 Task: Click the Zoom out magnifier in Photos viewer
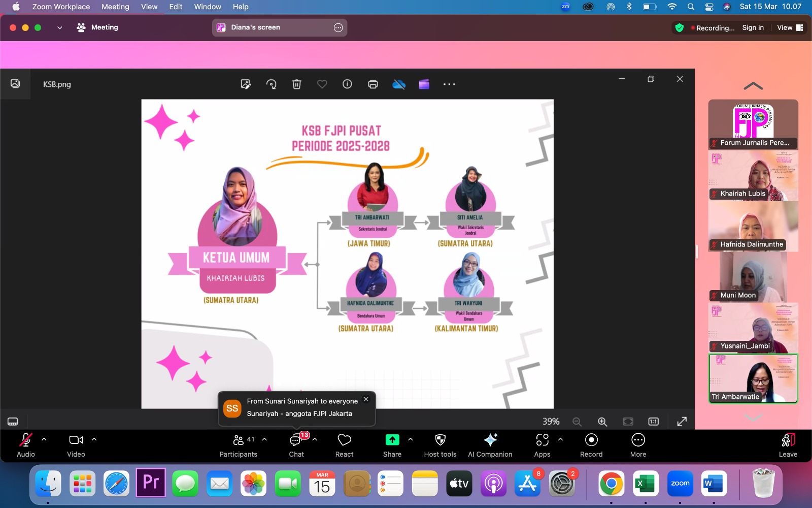click(x=577, y=422)
